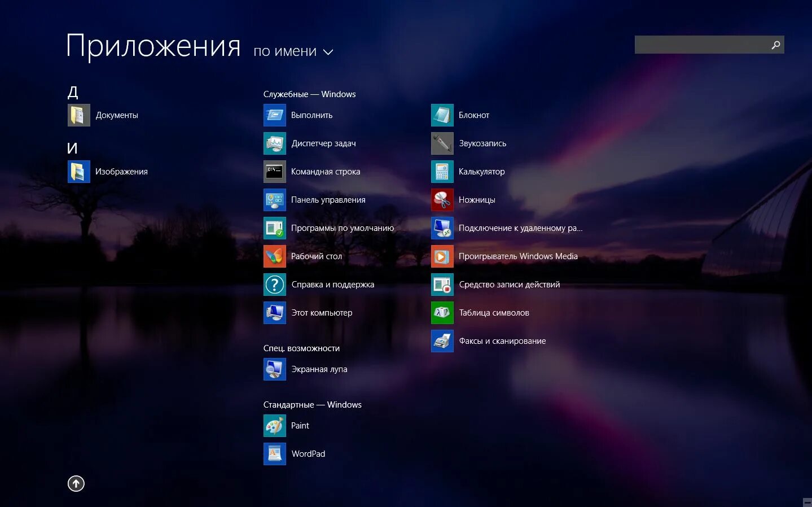The height and width of the screenshot is (507, 812).
Task: Click the 'Проигрыватель Windows Media' text
Action: coord(518,256)
